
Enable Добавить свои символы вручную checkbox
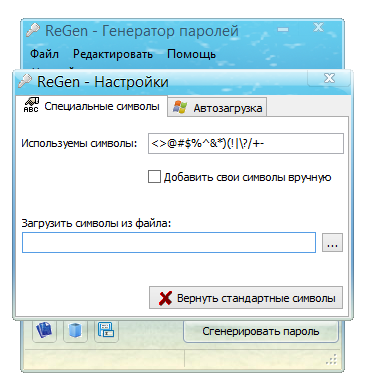(154, 177)
